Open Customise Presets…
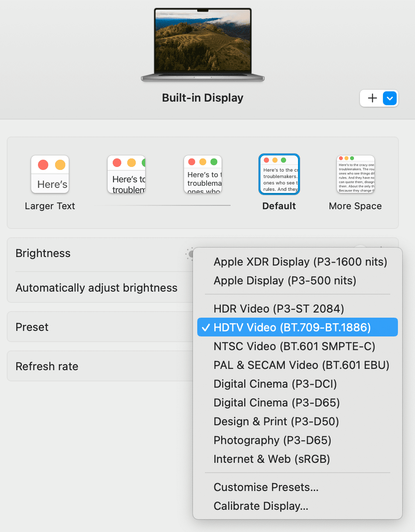The height and width of the screenshot is (532, 415). 266,487
